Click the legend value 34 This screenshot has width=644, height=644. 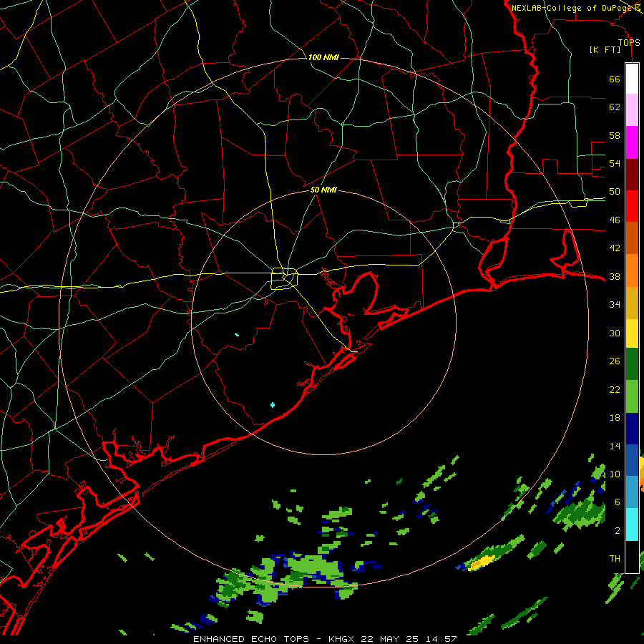click(x=615, y=305)
